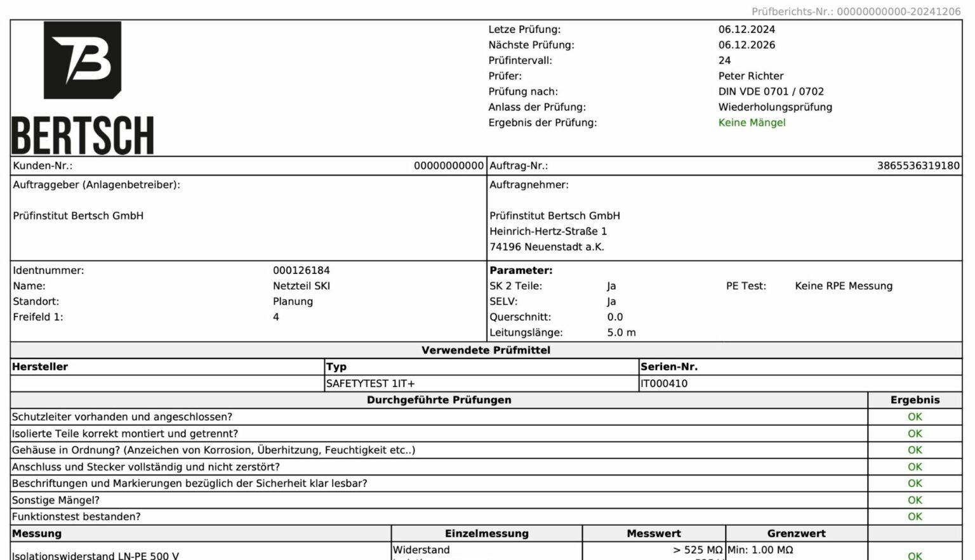The width and height of the screenshot is (975, 560).
Task: Click the BERTSCH wordmark below the logo
Action: [x=83, y=136]
